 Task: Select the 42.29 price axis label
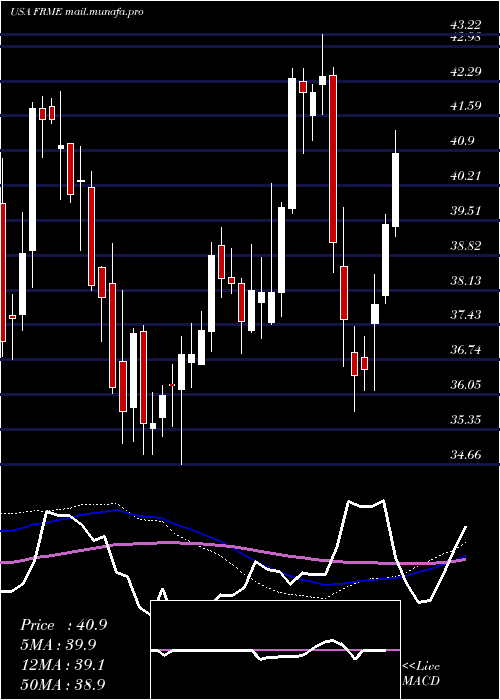pyautogui.click(x=466, y=71)
